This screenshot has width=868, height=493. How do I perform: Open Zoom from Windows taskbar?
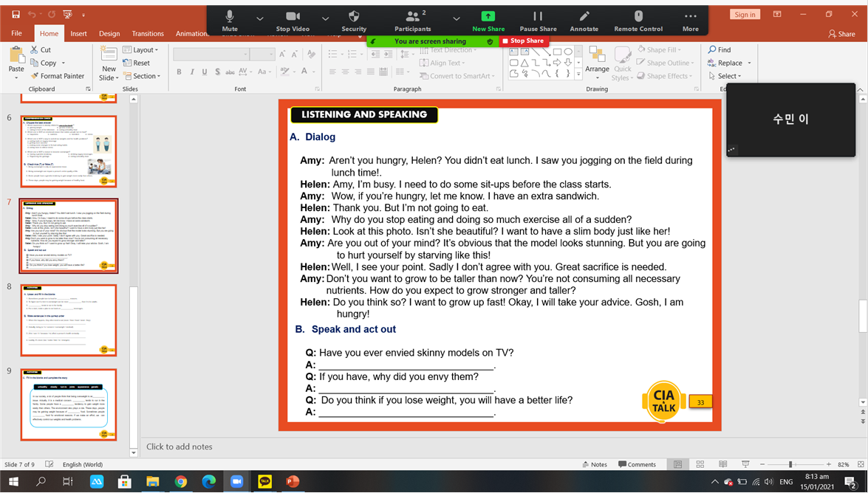(237, 482)
